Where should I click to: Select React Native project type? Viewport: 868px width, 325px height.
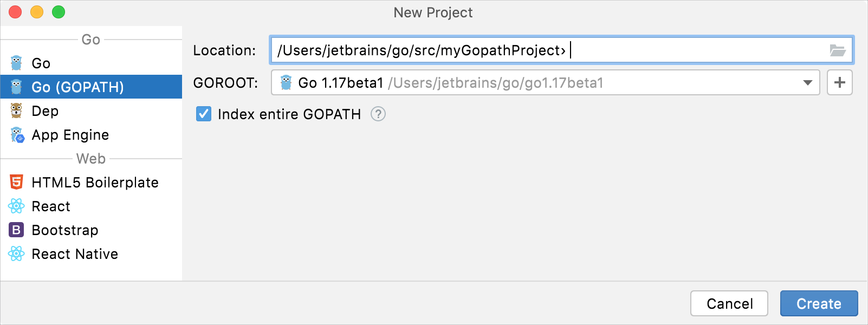point(91,254)
